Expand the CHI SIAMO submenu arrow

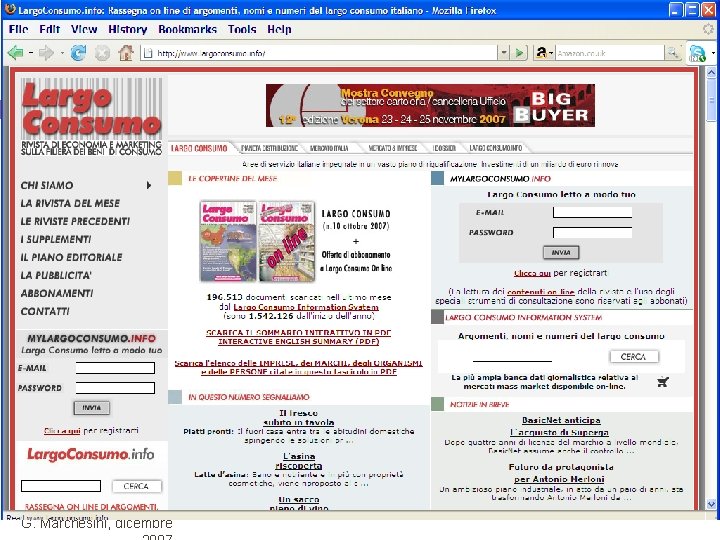(x=149, y=185)
